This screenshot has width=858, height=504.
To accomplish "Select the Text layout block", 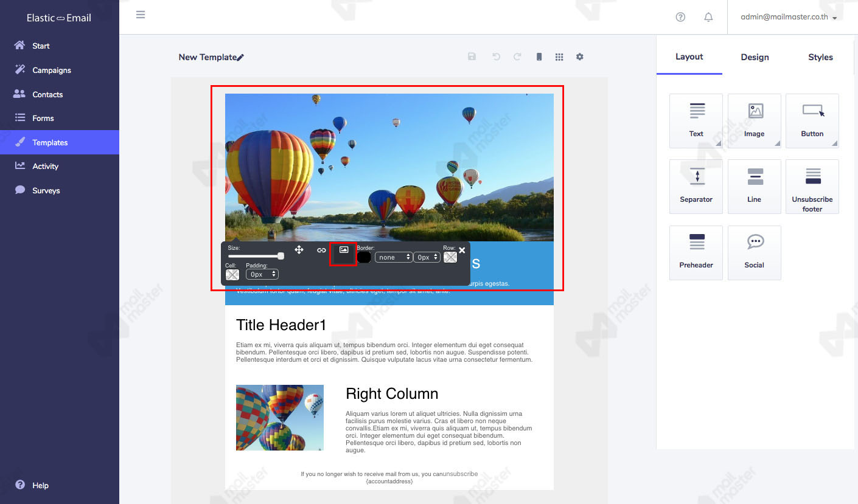I will coord(696,121).
